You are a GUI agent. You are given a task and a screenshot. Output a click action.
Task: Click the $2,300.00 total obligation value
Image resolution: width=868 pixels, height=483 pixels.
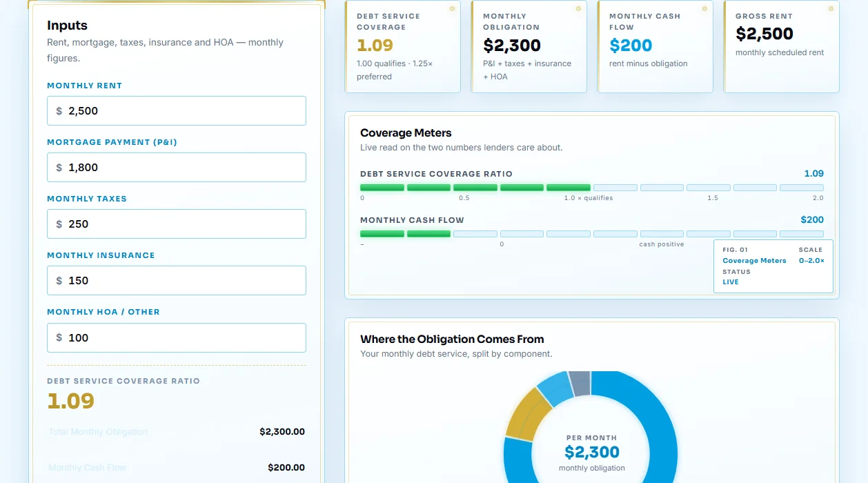[x=282, y=432]
